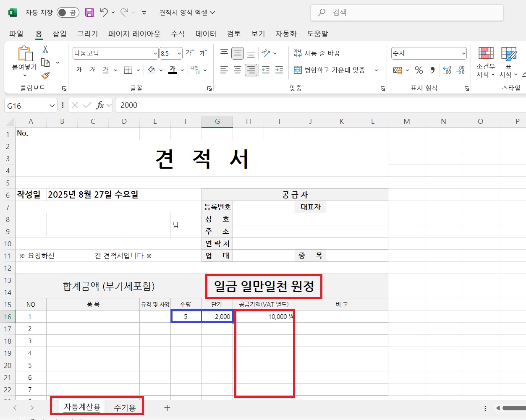The height and width of the screenshot is (420, 526).
Task: Open Insert Function fx button
Action: point(100,105)
